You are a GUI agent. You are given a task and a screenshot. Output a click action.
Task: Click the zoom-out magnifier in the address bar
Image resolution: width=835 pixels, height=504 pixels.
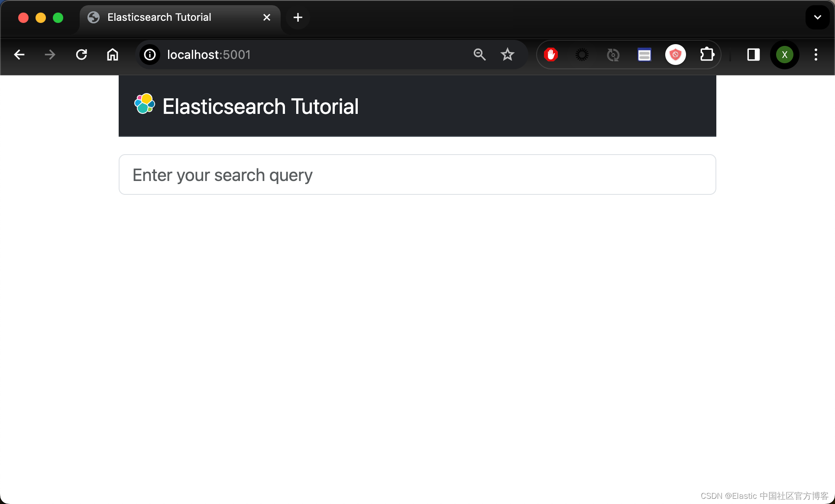pyautogui.click(x=479, y=55)
